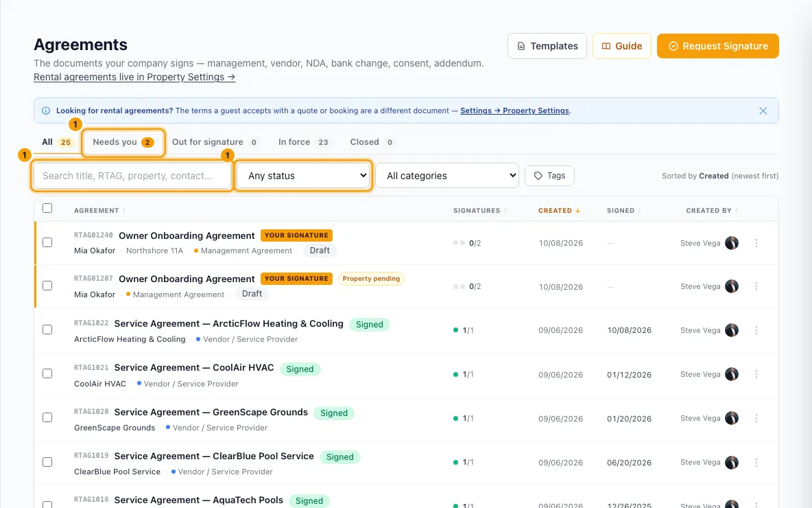Image resolution: width=812 pixels, height=508 pixels.
Task: Click Steve Vega's avatar in RTAG01240 row
Action: [x=732, y=243]
